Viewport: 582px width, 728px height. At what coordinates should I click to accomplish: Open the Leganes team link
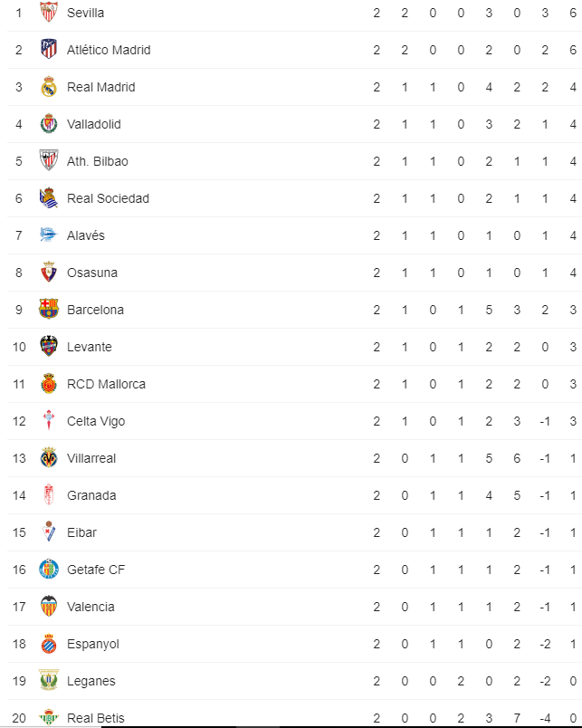coord(91,681)
